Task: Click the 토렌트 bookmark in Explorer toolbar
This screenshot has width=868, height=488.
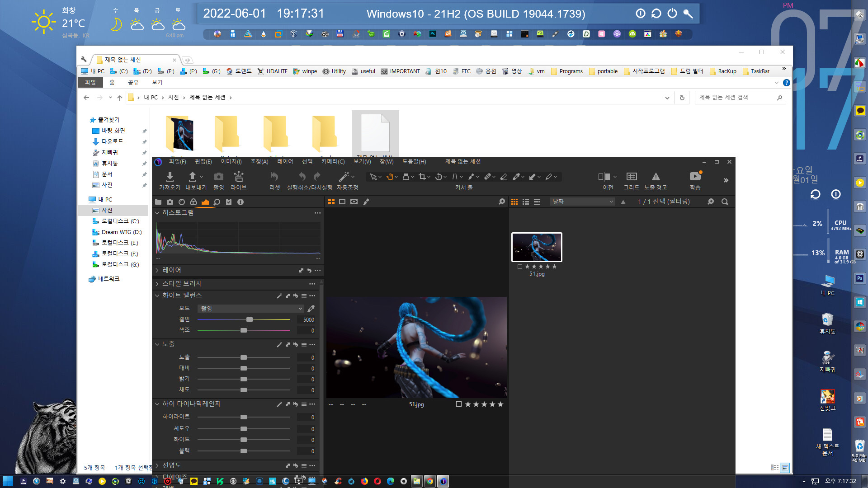Action: pos(239,71)
